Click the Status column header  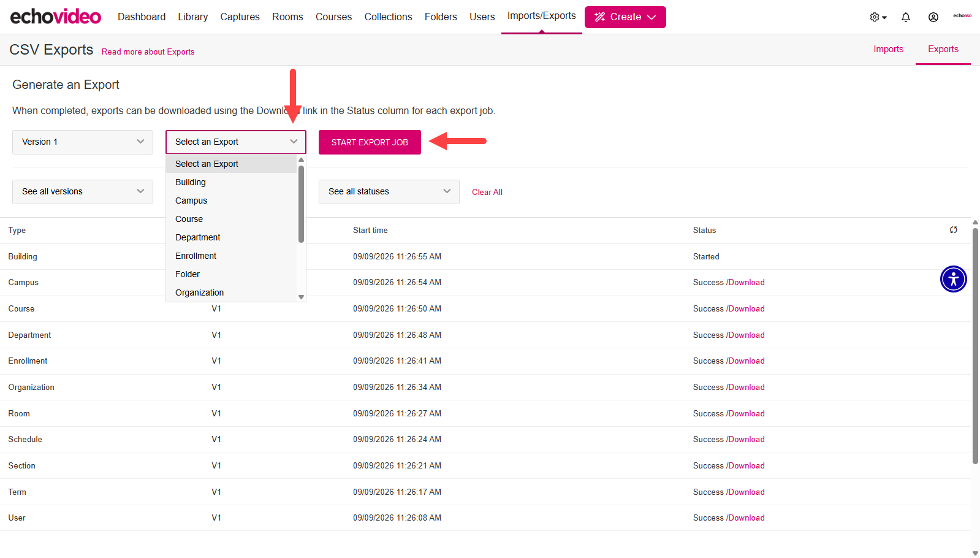(704, 231)
